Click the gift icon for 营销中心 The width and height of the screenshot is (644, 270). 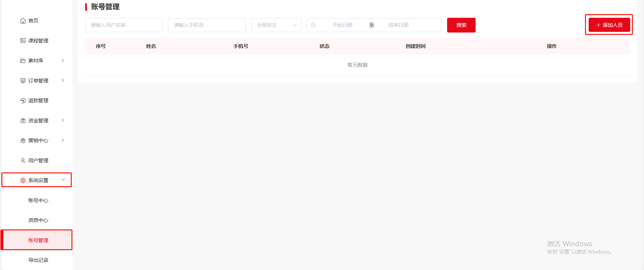pyautogui.click(x=23, y=141)
